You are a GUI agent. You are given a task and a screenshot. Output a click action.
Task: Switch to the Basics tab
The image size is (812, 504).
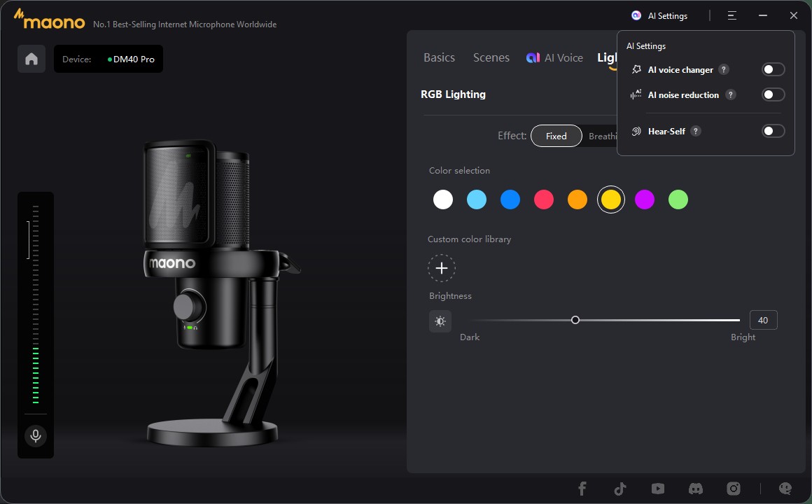(x=439, y=58)
